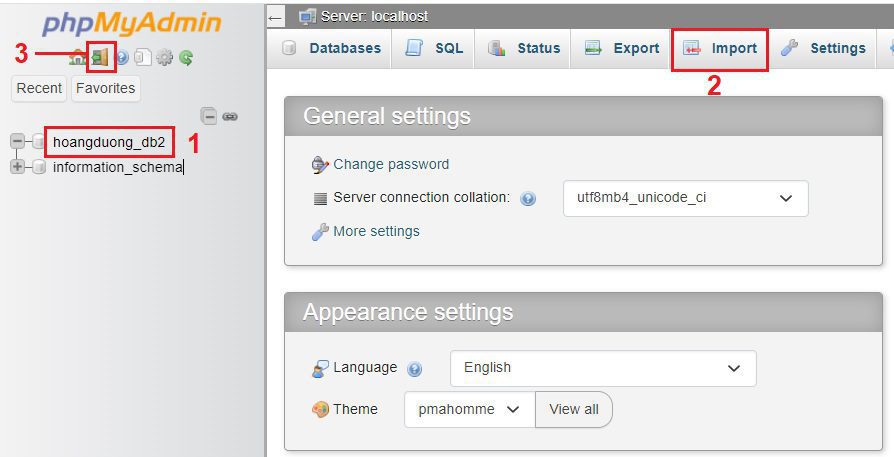Open the Language dropdown showing English
This screenshot has width=894, height=457.
click(602, 368)
